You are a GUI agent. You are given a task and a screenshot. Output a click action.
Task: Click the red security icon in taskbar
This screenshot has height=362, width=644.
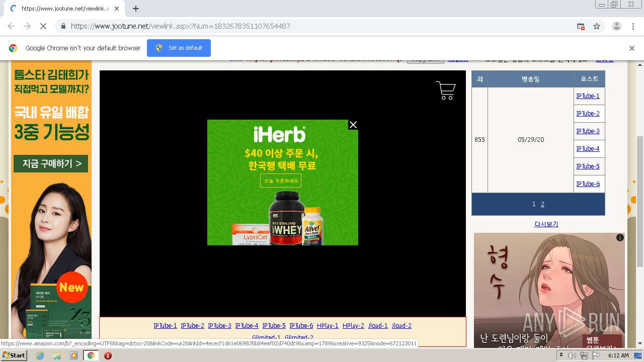tap(108, 355)
